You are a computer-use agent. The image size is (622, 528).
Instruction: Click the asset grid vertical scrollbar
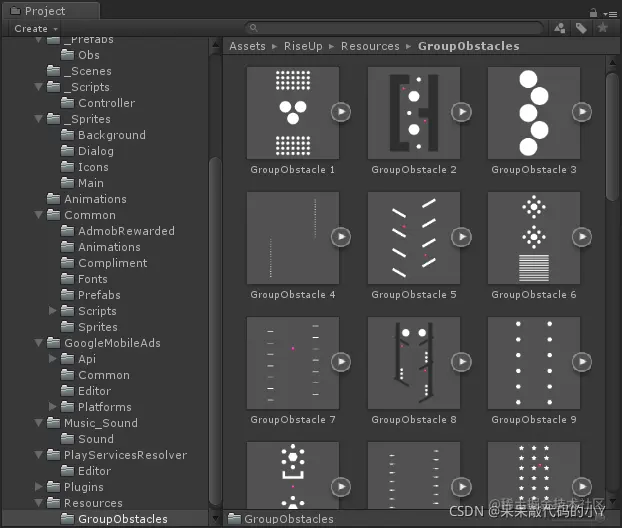click(612, 137)
